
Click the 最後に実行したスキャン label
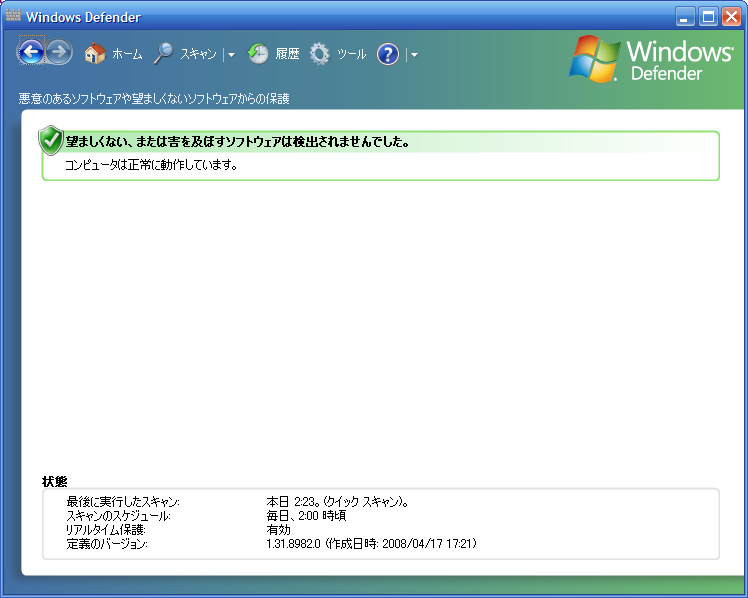pyautogui.click(x=123, y=502)
